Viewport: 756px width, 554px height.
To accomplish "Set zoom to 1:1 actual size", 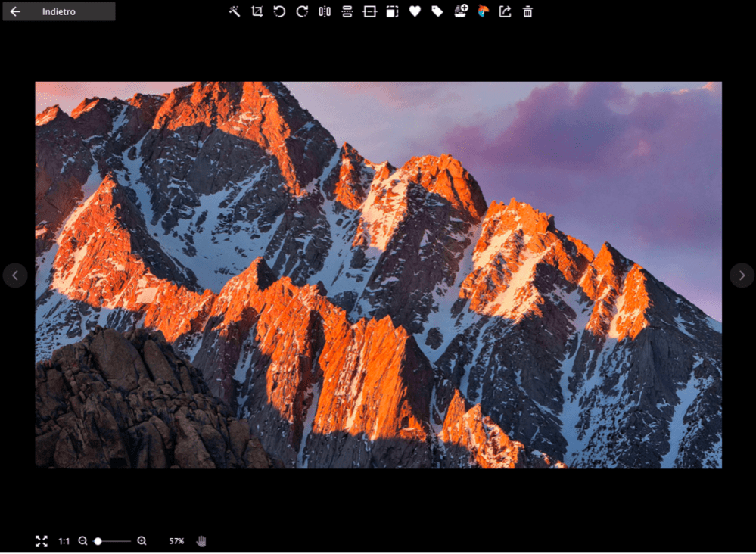I will (64, 541).
